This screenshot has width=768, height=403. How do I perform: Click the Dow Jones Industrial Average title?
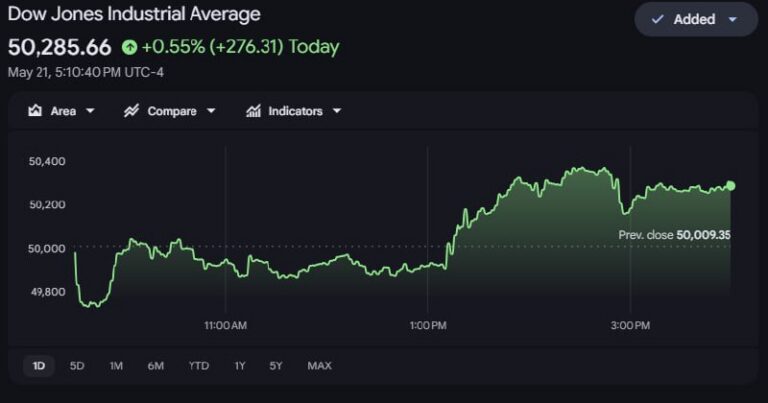coord(134,14)
